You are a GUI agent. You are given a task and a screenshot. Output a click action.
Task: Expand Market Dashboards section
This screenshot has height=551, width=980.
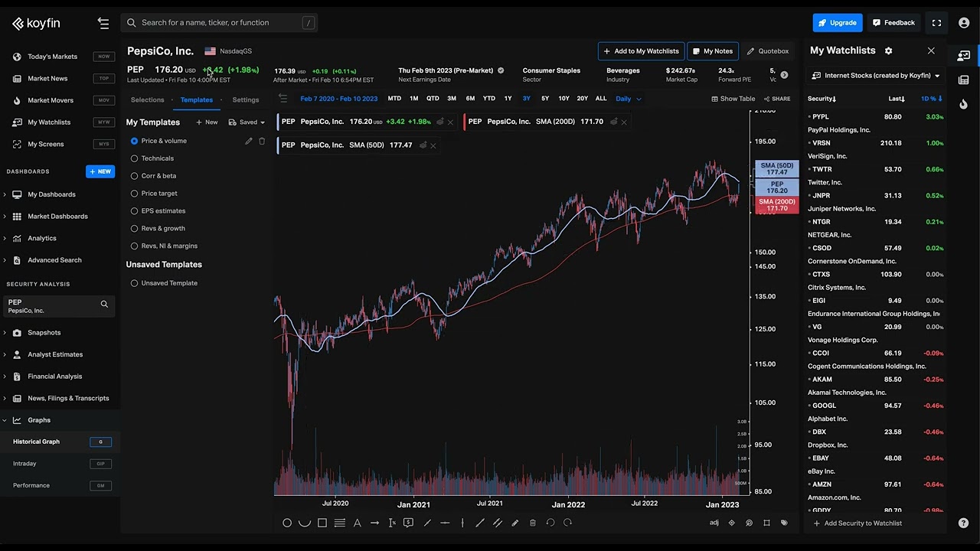pyautogui.click(x=5, y=217)
